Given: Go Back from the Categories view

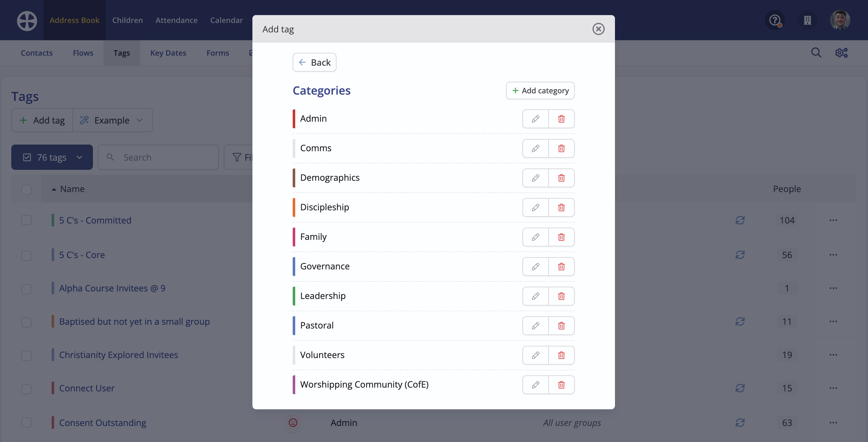Looking at the screenshot, I should pos(314,62).
